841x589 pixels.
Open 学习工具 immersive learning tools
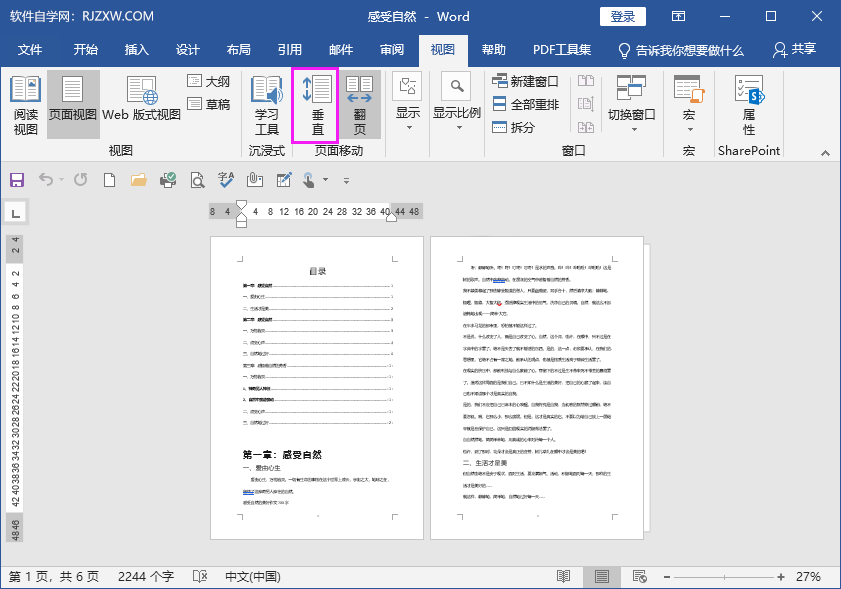265,105
